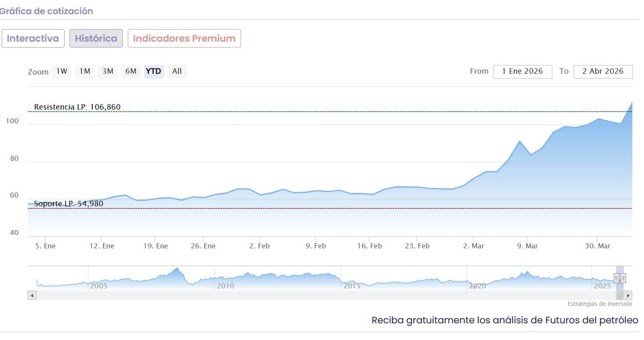The image size is (644, 340).
Task: Click the navigator scrollbar right arrow
Action: pos(628,295)
